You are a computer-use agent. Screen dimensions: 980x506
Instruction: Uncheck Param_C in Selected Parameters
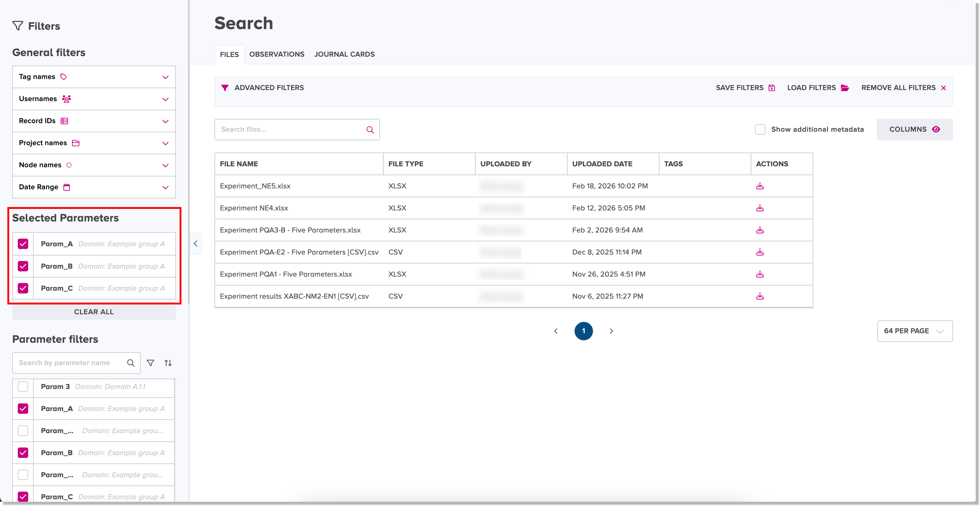click(x=23, y=288)
